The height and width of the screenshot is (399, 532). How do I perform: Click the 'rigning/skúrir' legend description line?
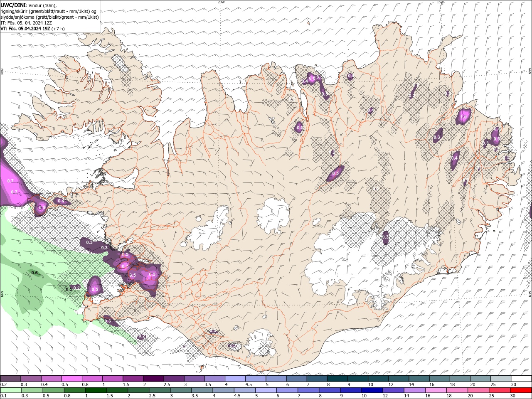click(x=49, y=11)
